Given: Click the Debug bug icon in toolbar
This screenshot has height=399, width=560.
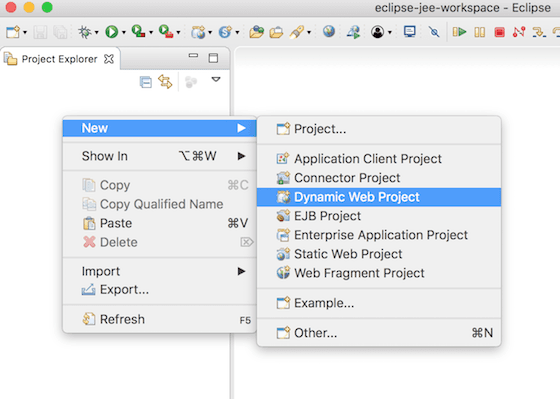Looking at the screenshot, I should 85,32.
